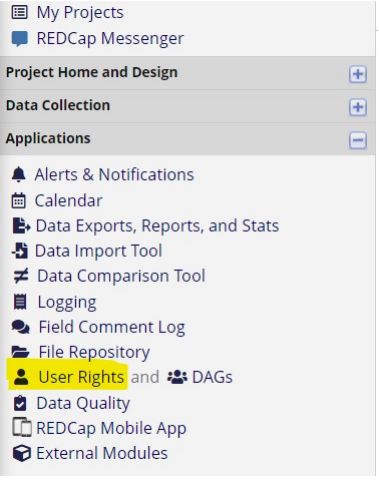Collapse the Applications section

pos(358,140)
